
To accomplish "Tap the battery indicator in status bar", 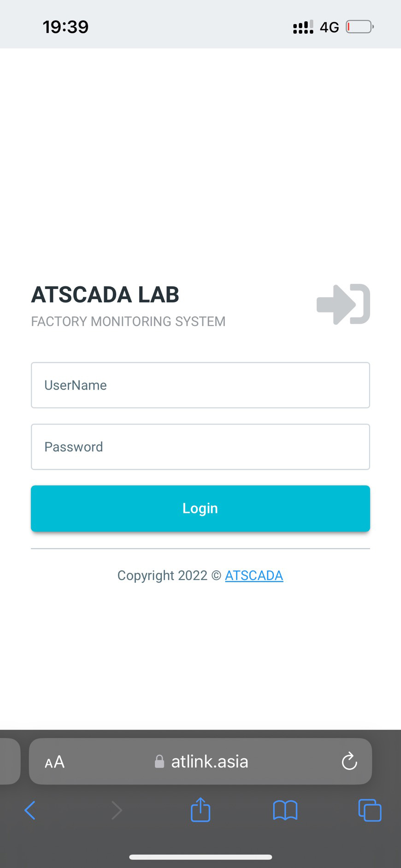I will tap(360, 27).
